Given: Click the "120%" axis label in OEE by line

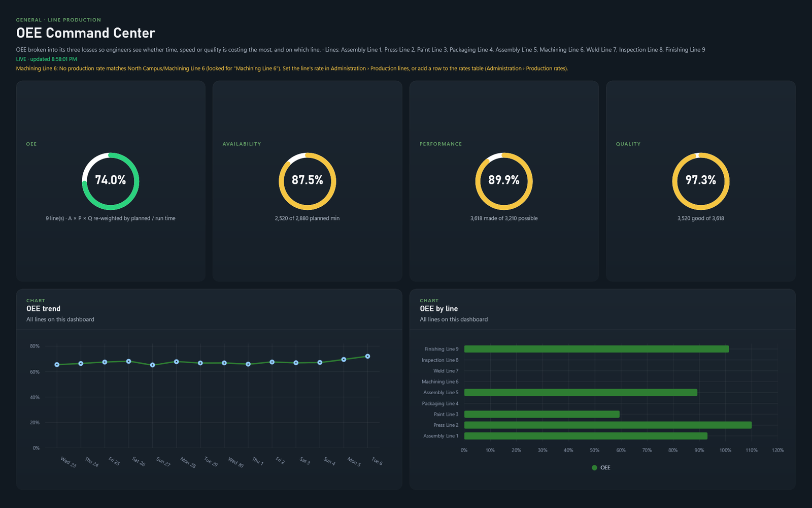Looking at the screenshot, I should [x=777, y=451].
